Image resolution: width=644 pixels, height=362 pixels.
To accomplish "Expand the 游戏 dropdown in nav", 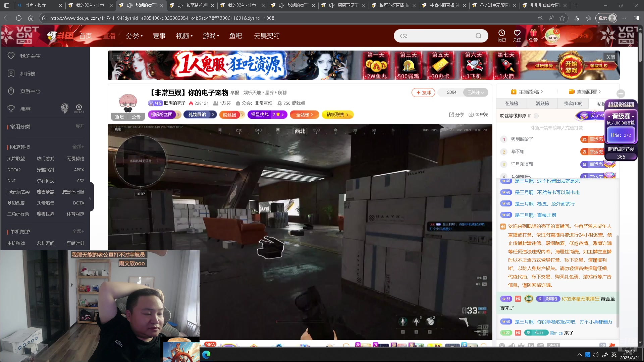I will tap(211, 36).
